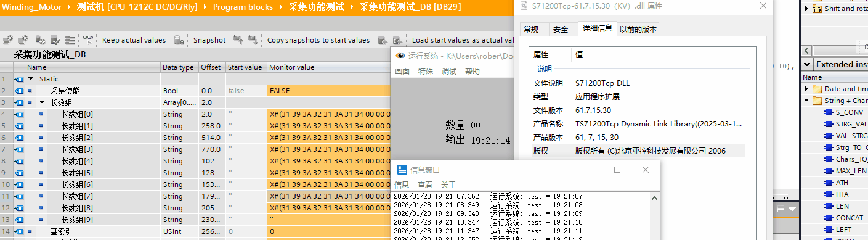868x240 pixels.
Task: Click the Data type column header
Action: click(179, 67)
